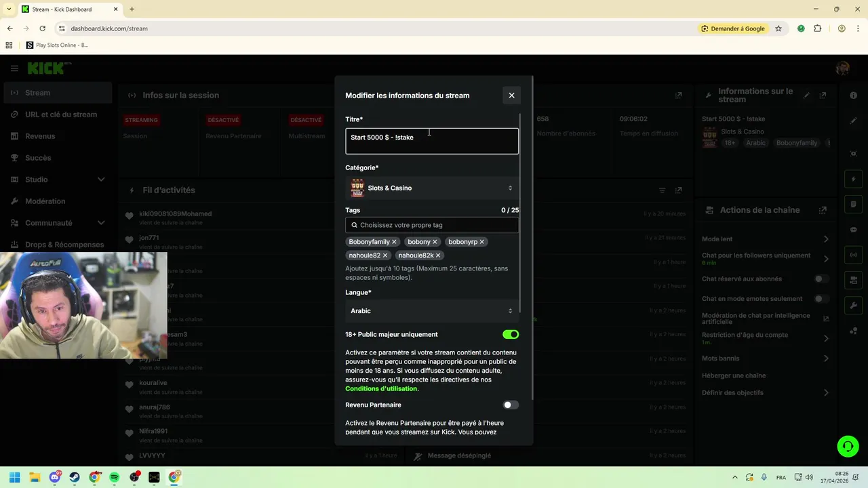Image resolution: width=868 pixels, height=488 pixels.
Task: Focus the Titre text field
Action: (432, 141)
